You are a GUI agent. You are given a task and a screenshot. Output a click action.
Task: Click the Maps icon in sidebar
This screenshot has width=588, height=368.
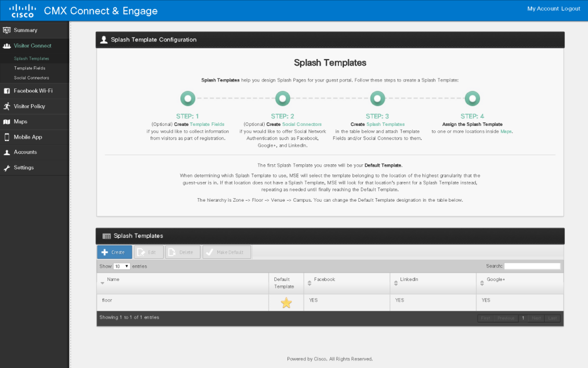(x=7, y=122)
